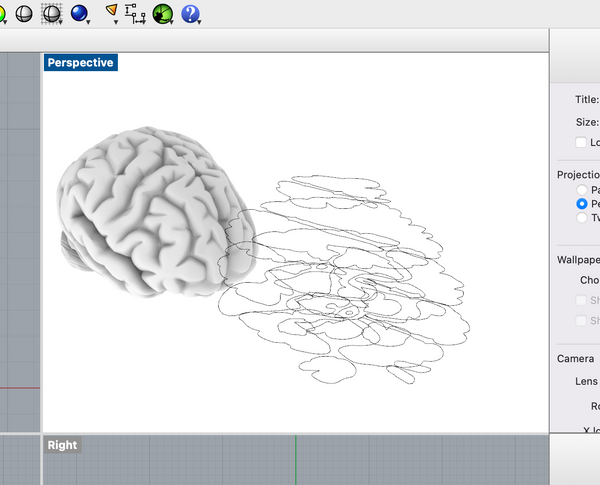Screen dimensions: 600x485
Task: Click the blue render sphere icon
Action: [x=78, y=13]
